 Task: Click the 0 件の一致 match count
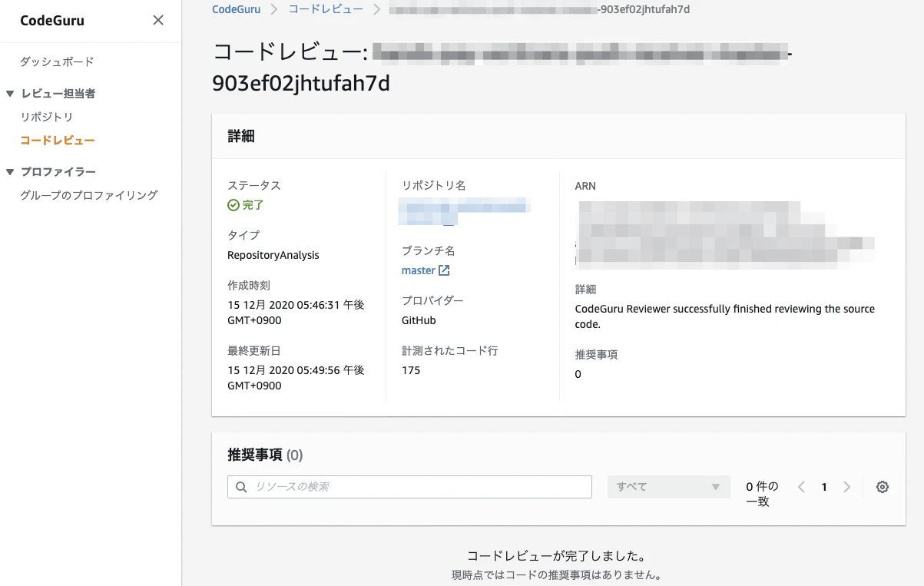763,494
